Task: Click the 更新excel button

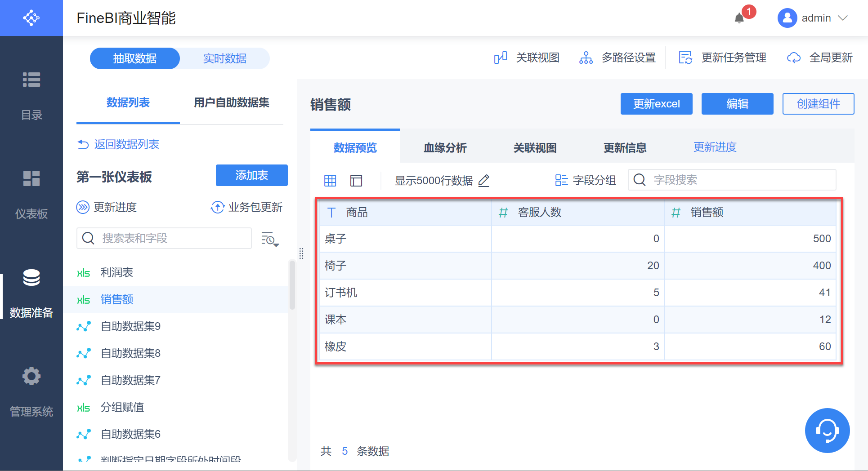Action: tap(656, 104)
